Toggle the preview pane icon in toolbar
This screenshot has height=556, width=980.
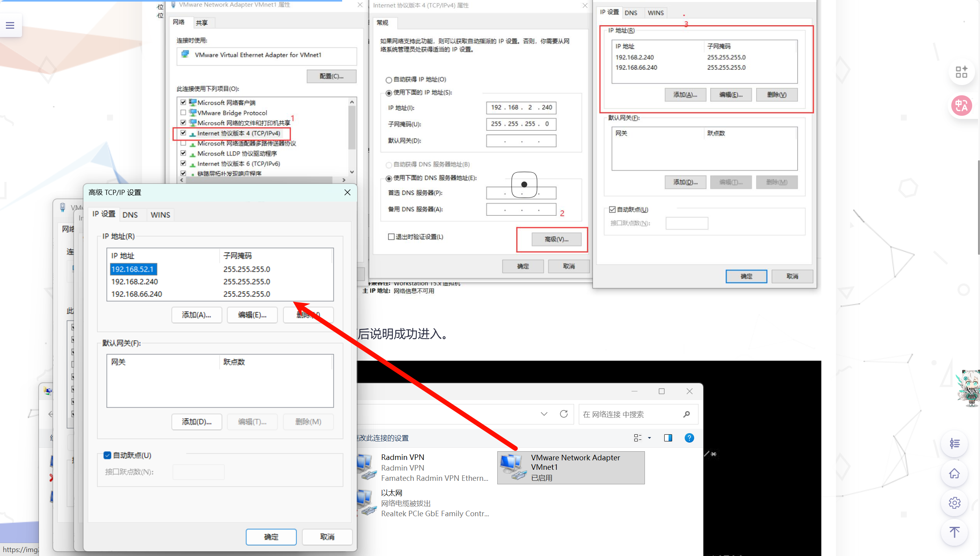point(668,438)
